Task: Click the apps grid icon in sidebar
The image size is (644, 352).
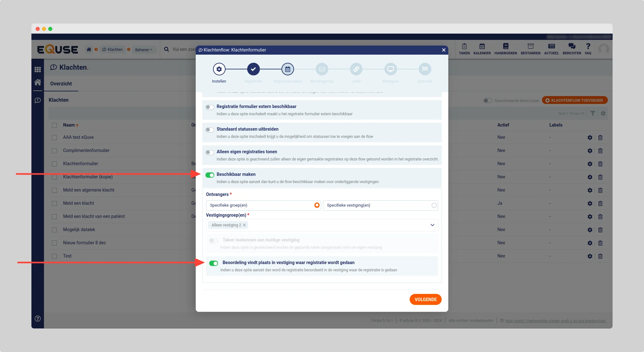Action: coord(38,70)
